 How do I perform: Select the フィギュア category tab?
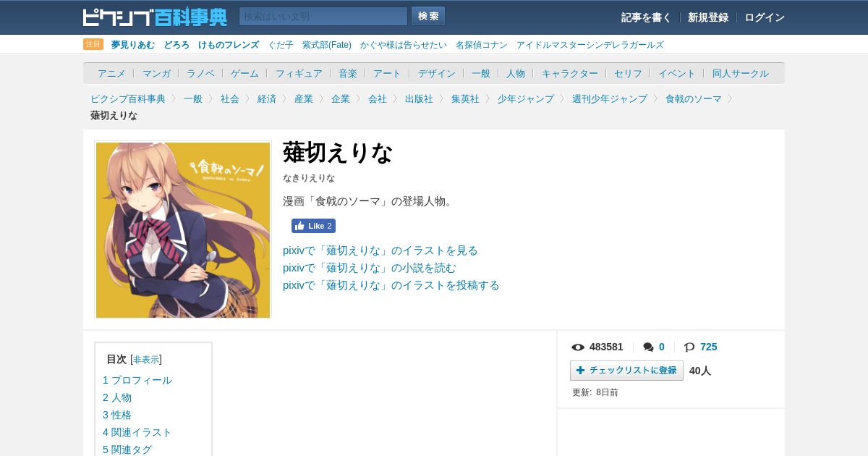pos(299,73)
